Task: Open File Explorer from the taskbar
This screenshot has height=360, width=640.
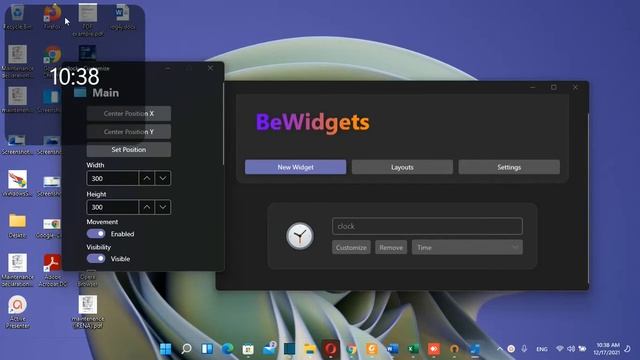Action: (310, 349)
